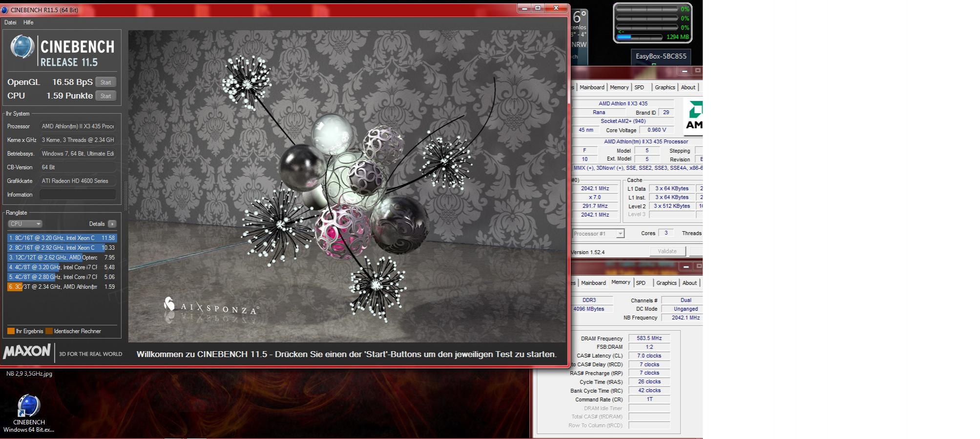Click the orange Ihr Ergebnis legend swatch
This screenshot has width=980, height=439.
point(11,331)
